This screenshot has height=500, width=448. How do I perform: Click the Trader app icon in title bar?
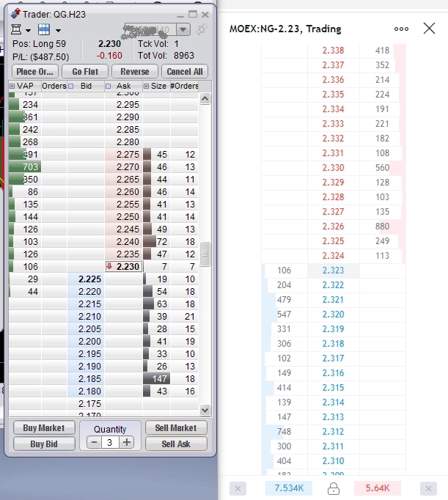coord(15,14)
